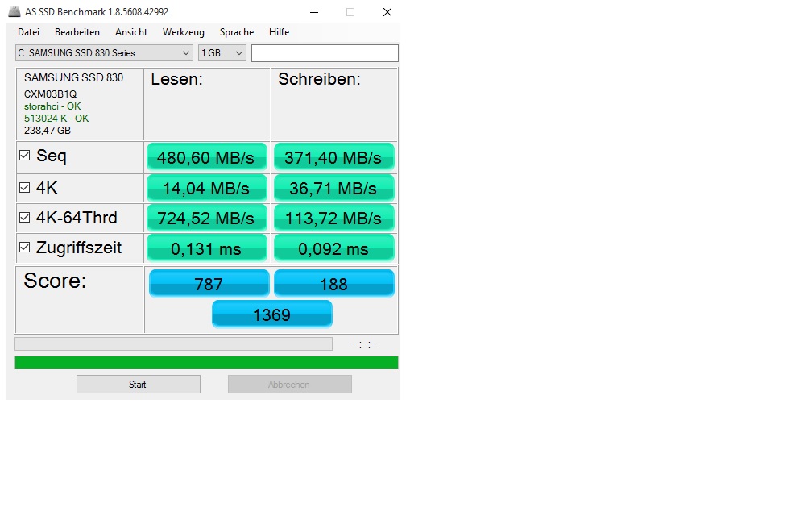812x508 pixels.
Task: Open the Sprache menu
Action: pyautogui.click(x=237, y=32)
